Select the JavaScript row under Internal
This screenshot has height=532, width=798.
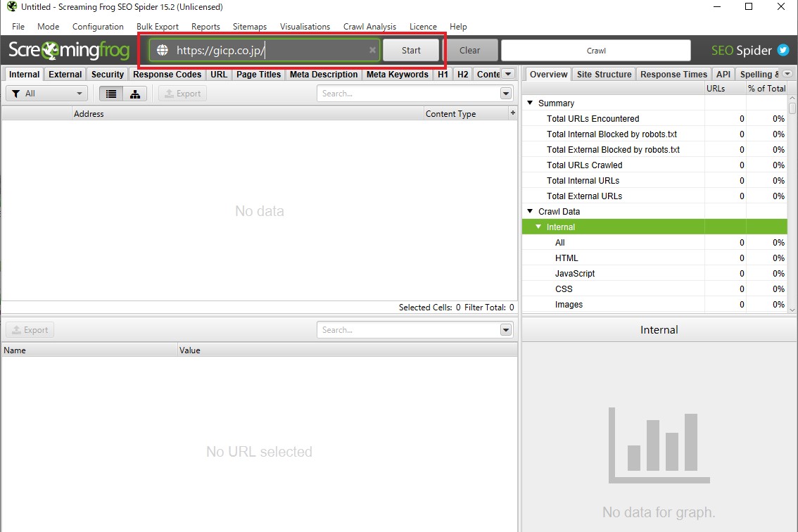(x=655, y=273)
